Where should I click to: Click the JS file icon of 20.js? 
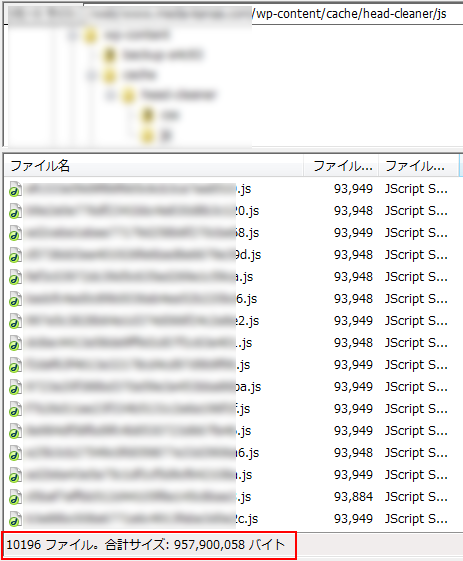pos(15,211)
